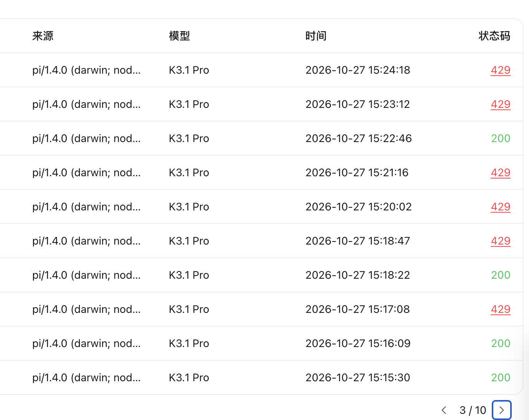Open 429 status at 15:23:12
The image size is (529, 420).
pos(501,104)
